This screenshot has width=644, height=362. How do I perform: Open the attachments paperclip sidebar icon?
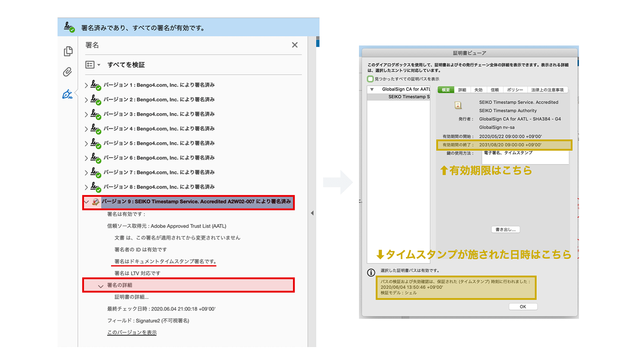[68, 72]
